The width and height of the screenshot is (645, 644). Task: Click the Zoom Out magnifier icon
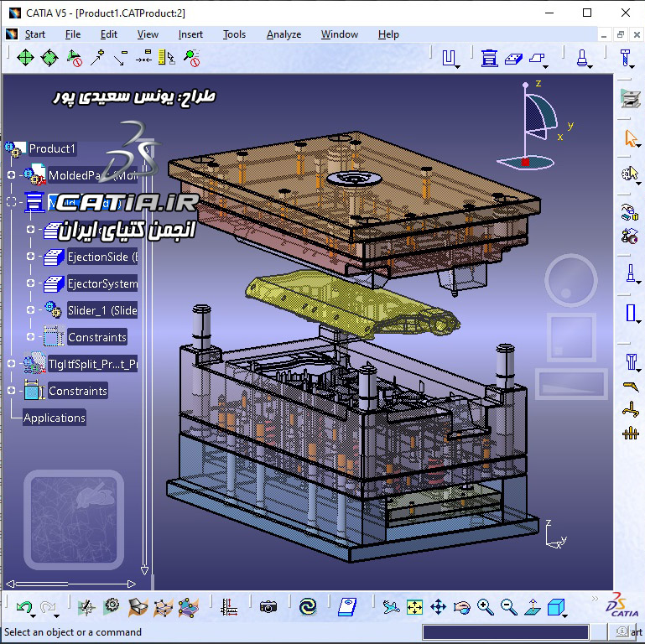coord(509,607)
